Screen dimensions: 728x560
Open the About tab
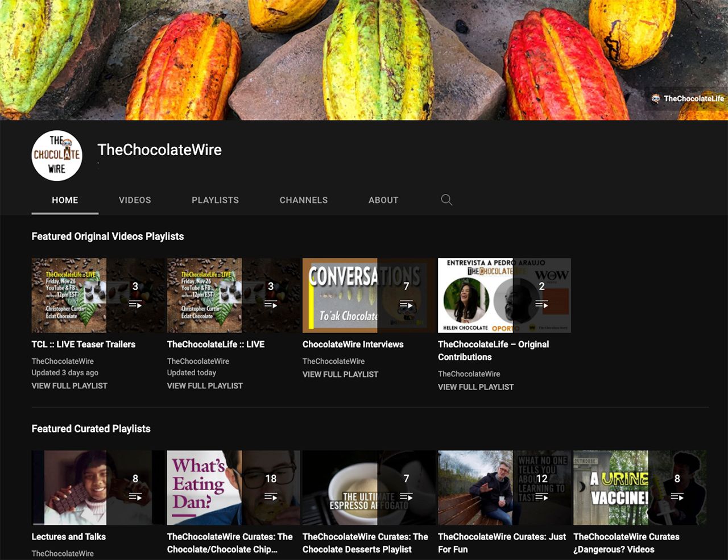(x=383, y=200)
